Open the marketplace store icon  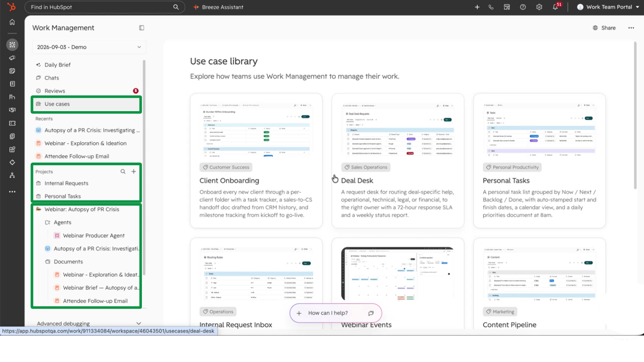tap(507, 7)
